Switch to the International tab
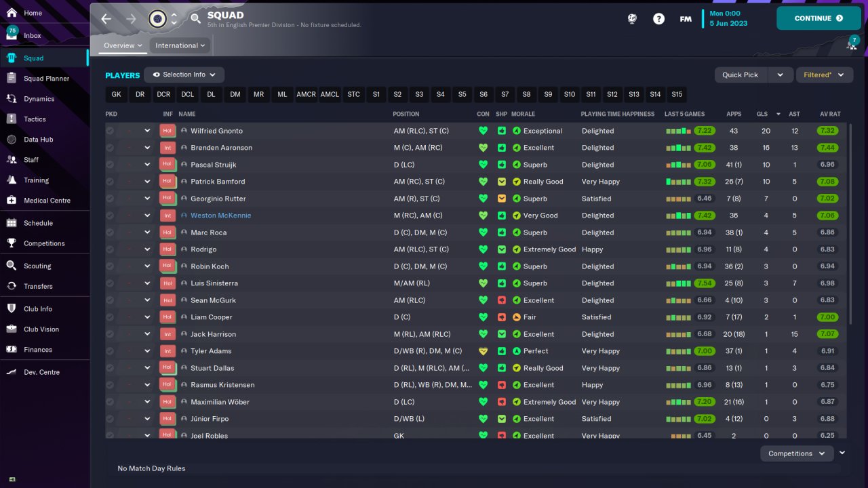The width and height of the screenshot is (868, 488). coord(180,45)
